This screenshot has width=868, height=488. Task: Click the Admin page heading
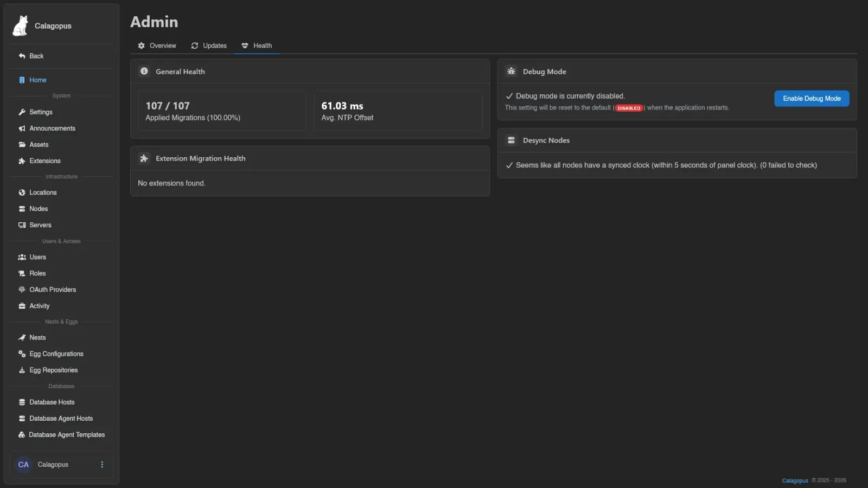coord(154,22)
